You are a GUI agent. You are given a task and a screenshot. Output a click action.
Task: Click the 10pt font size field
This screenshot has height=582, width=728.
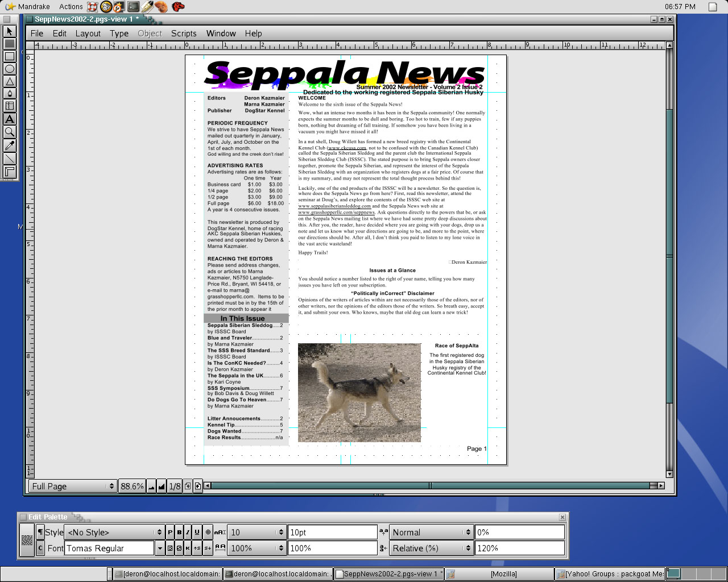pyautogui.click(x=332, y=533)
